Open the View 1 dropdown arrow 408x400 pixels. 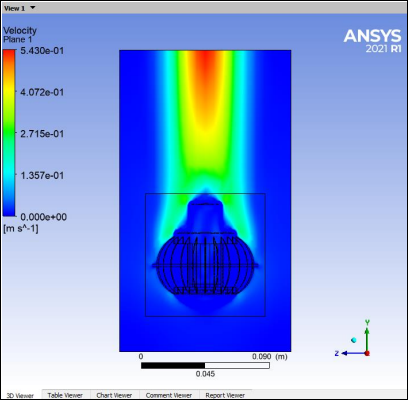pyautogui.click(x=32, y=8)
